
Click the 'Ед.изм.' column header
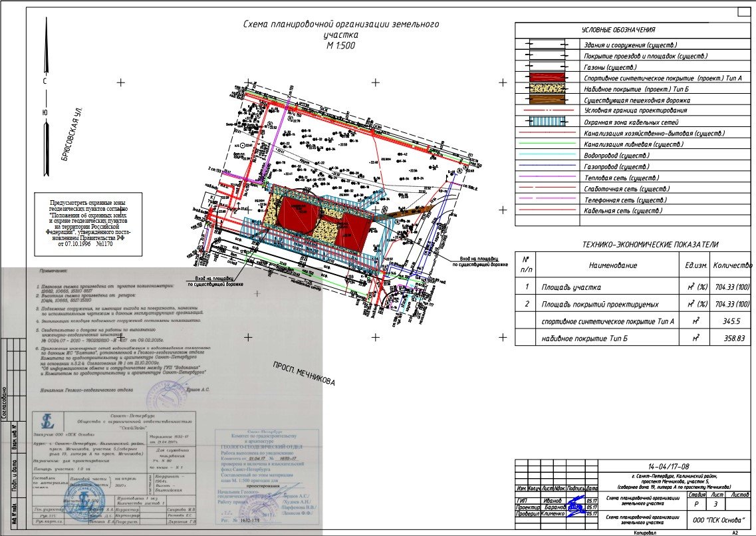click(695, 265)
